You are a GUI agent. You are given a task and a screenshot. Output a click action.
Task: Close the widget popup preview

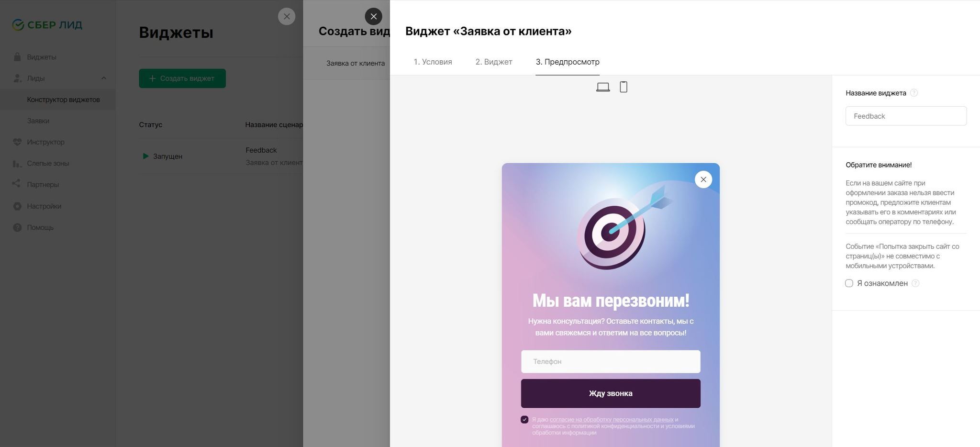click(x=703, y=179)
